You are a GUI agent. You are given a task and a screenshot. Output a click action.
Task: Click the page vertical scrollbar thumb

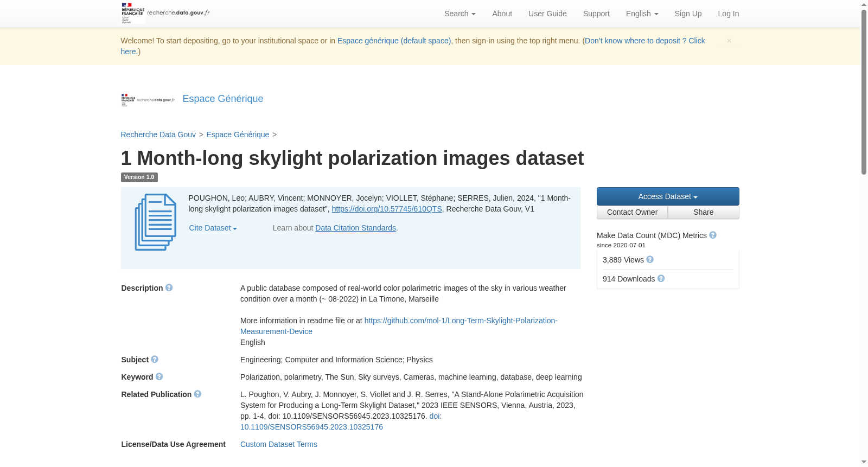click(x=864, y=92)
